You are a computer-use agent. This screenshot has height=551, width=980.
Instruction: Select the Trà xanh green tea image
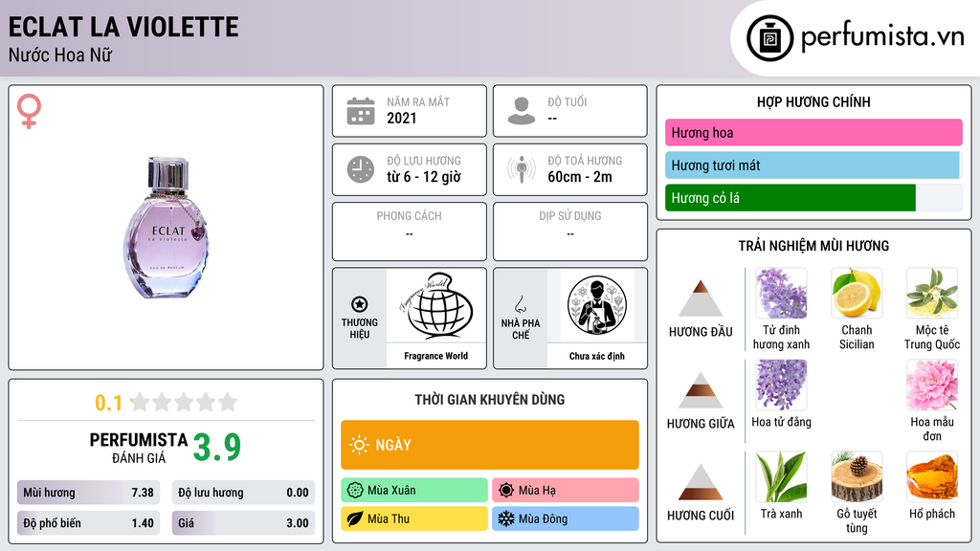781,477
